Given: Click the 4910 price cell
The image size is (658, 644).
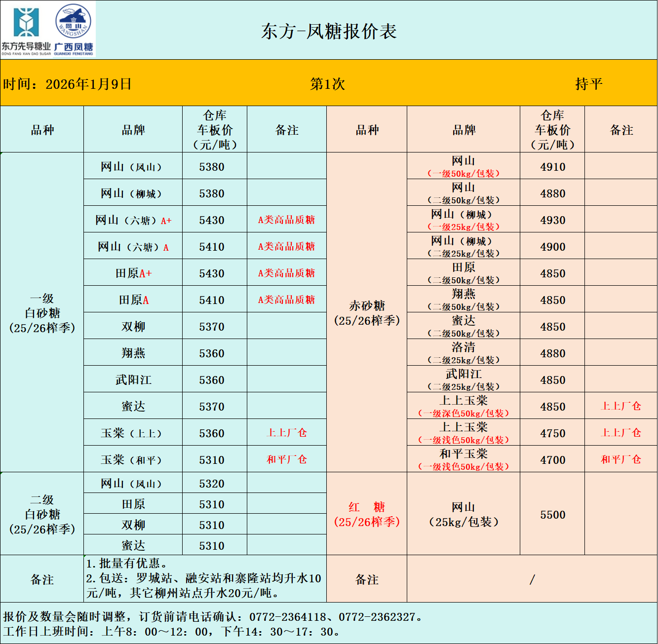Looking at the screenshot, I should click(x=552, y=167).
